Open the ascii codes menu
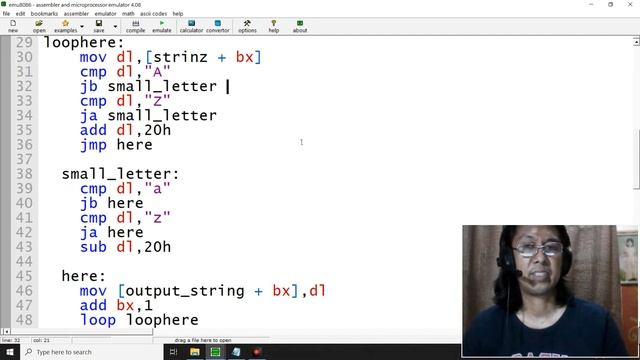This screenshot has width=640, height=360. pyautogui.click(x=153, y=13)
